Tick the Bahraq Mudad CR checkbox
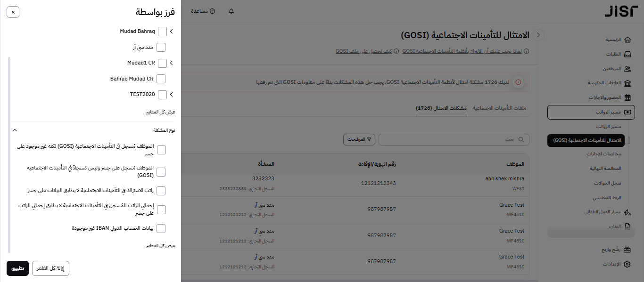The height and width of the screenshot is (282, 644). pos(161,79)
